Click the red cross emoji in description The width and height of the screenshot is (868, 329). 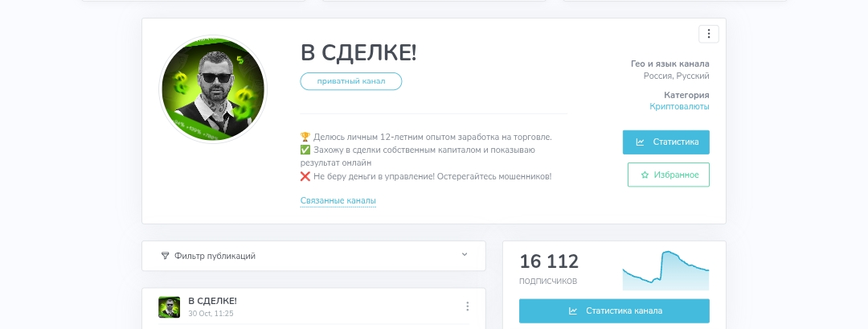(305, 177)
